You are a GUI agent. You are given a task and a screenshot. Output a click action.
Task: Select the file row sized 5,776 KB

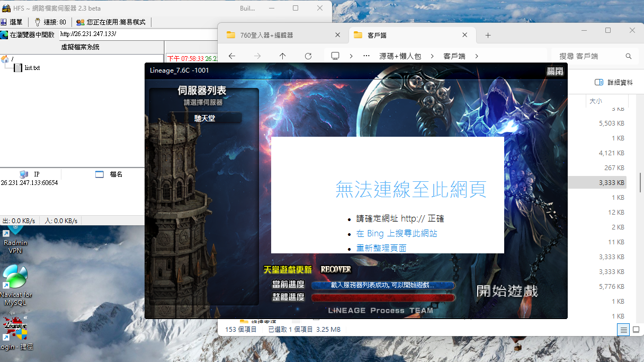[597, 286]
